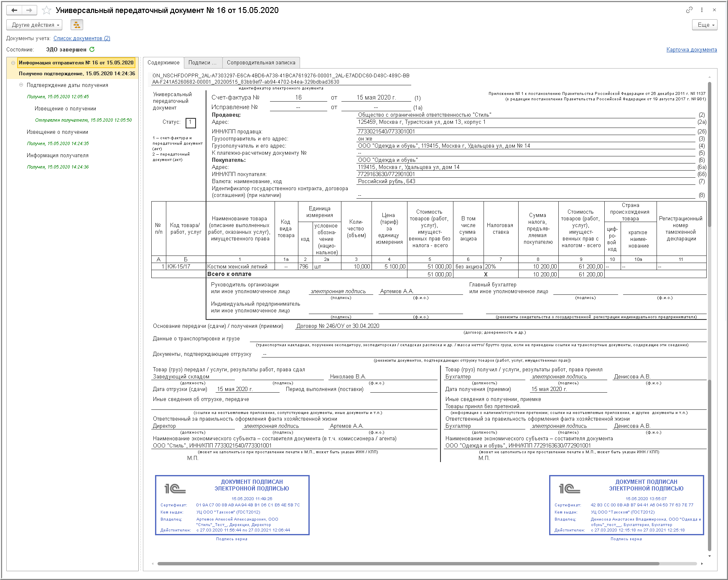The width and height of the screenshot is (728, 580).
Task: Open the Еще menu
Action: pyautogui.click(x=705, y=25)
